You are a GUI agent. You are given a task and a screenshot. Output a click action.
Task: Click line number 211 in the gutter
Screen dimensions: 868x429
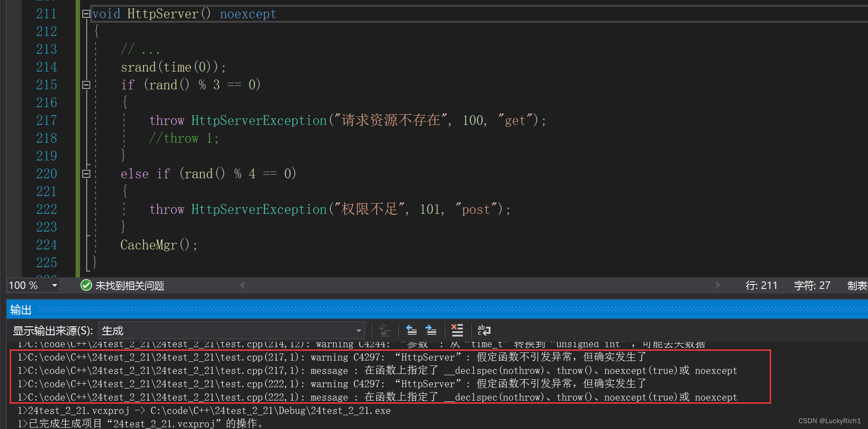pyautogui.click(x=47, y=14)
